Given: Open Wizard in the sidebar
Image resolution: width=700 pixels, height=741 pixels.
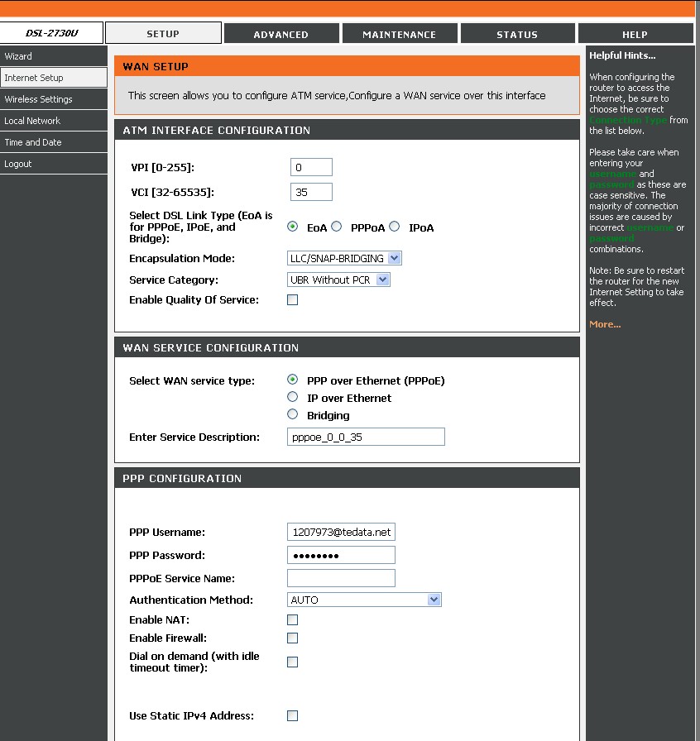Looking at the screenshot, I should pyautogui.click(x=54, y=56).
